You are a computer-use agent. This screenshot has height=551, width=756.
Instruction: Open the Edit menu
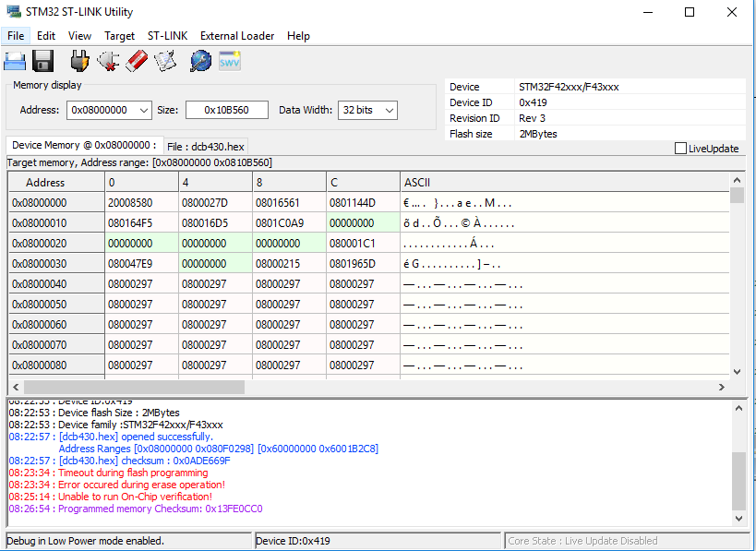coord(46,36)
